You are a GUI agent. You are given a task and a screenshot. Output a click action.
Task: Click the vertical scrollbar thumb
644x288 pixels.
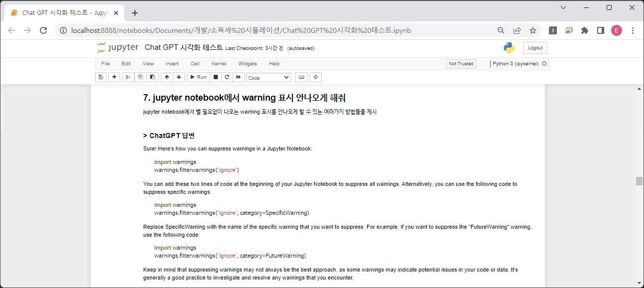click(639, 181)
